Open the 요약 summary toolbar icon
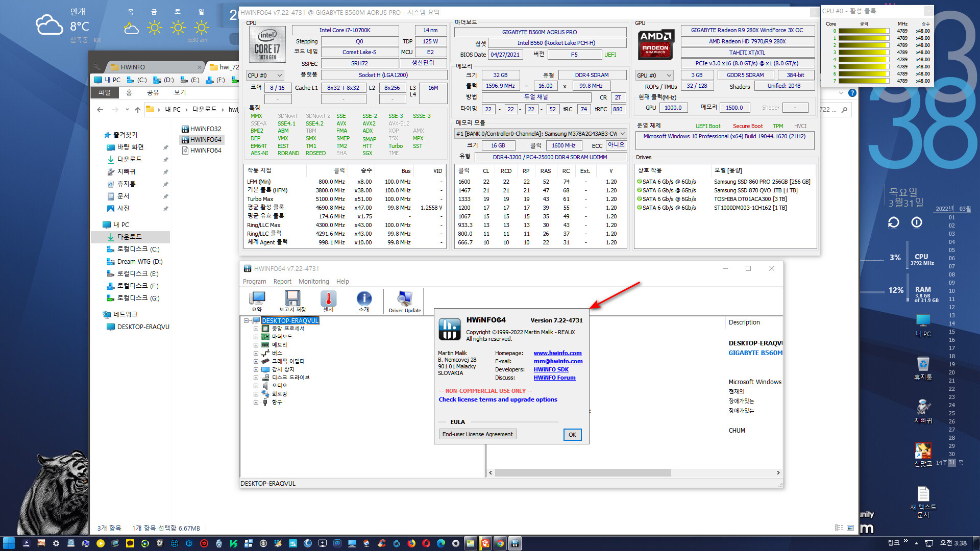This screenshot has width=980, height=551. click(257, 300)
